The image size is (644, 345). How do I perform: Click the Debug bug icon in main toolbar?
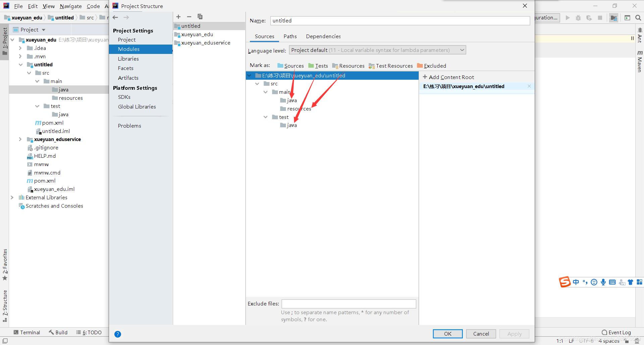coord(578,18)
